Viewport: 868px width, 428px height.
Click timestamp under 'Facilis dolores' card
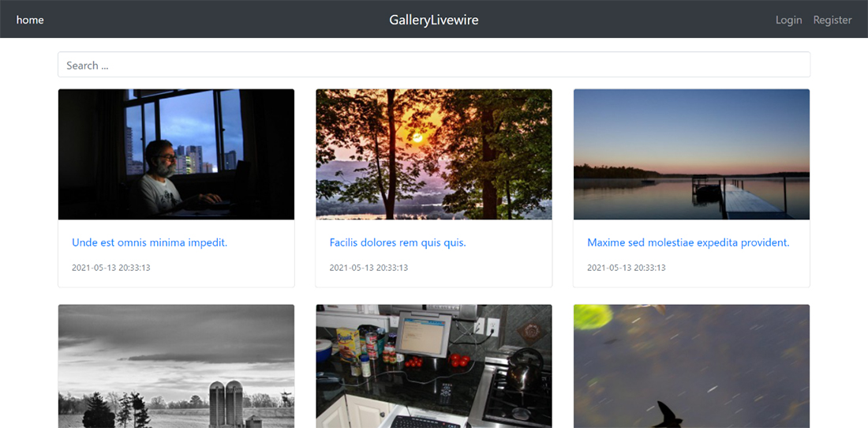(369, 268)
